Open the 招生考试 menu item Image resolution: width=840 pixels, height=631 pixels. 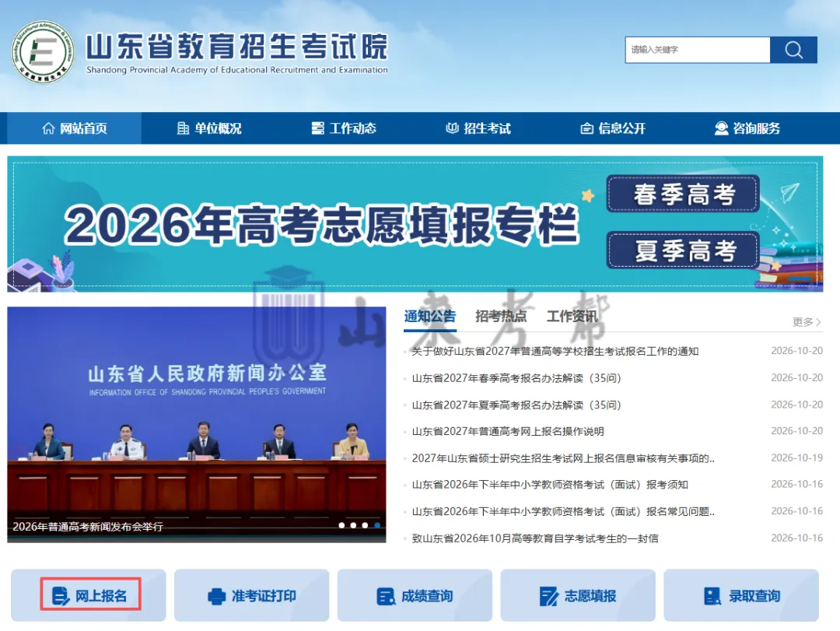pos(478,128)
